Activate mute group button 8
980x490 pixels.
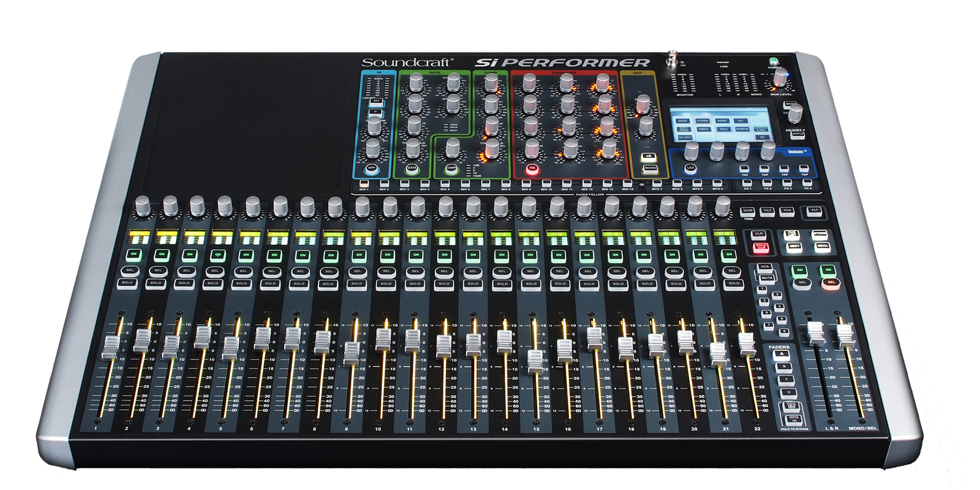click(x=784, y=332)
